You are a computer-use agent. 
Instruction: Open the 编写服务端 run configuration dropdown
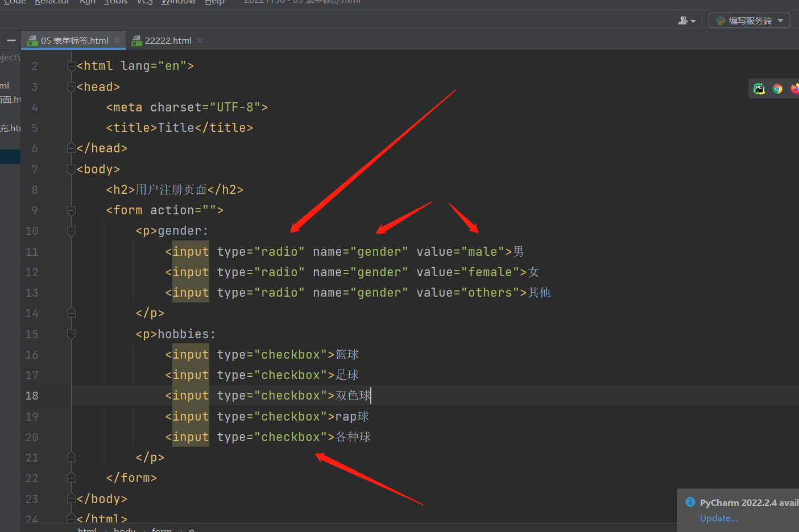coord(750,20)
